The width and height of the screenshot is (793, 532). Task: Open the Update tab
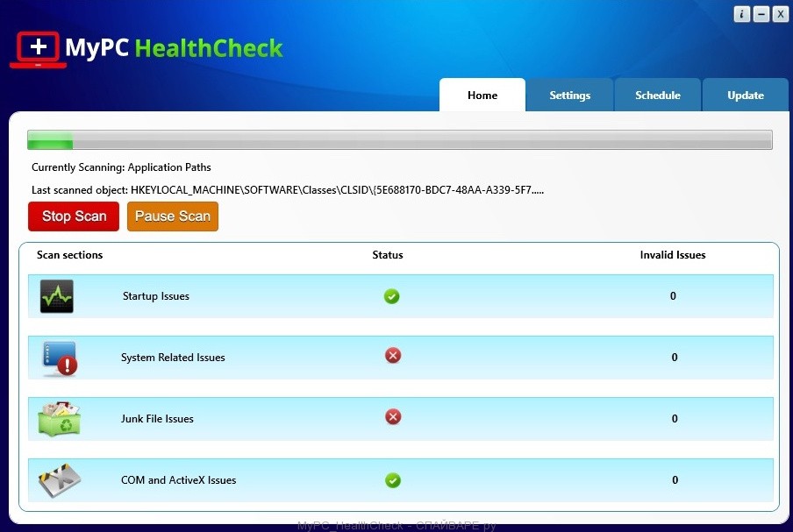coord(746,95)
